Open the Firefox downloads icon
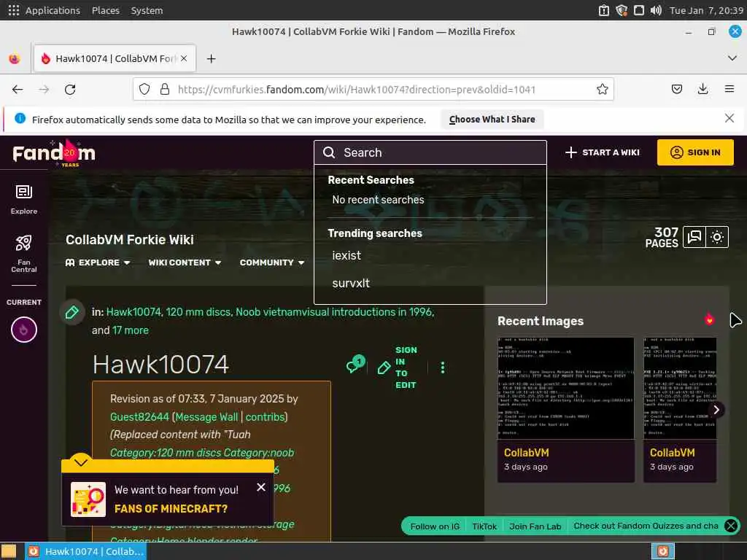This screenshot has width=747, height=560. pos(703,89)
